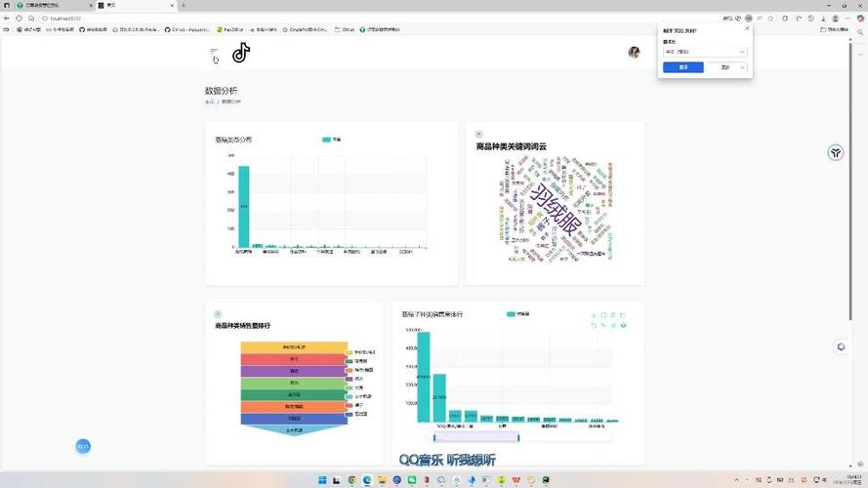Click the blue Translate button in the popup
The height and width of the screenshot is (488, 868).
[683, 67]
